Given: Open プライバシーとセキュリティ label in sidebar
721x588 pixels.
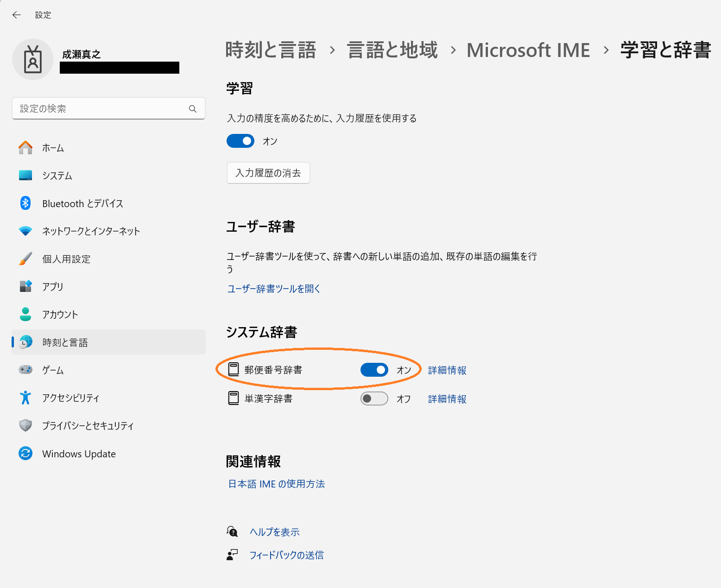Looking at the screenshot, I should (x=88, y=425).
